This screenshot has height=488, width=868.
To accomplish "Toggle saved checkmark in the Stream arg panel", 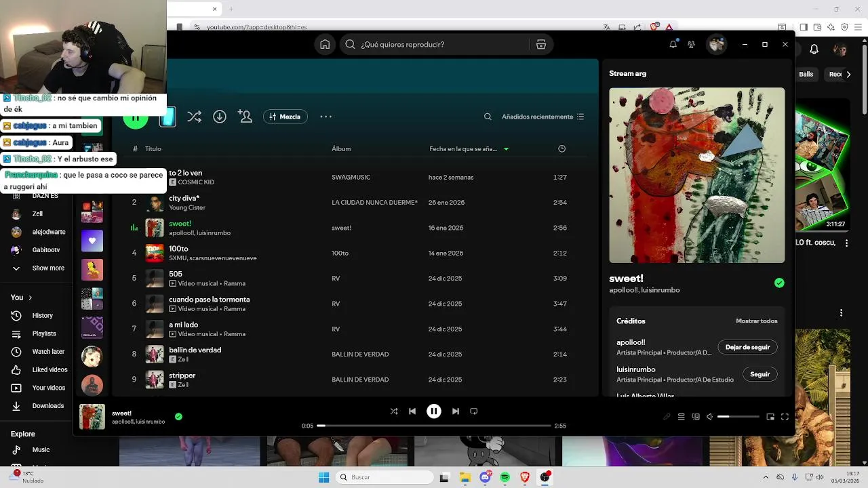I will (x=779, y=283).
